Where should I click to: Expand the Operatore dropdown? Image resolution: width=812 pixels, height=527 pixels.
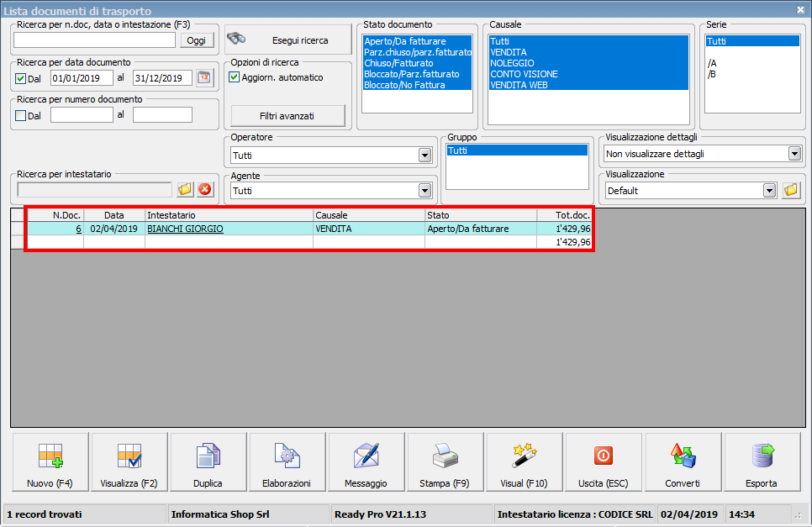click(424, 155)
